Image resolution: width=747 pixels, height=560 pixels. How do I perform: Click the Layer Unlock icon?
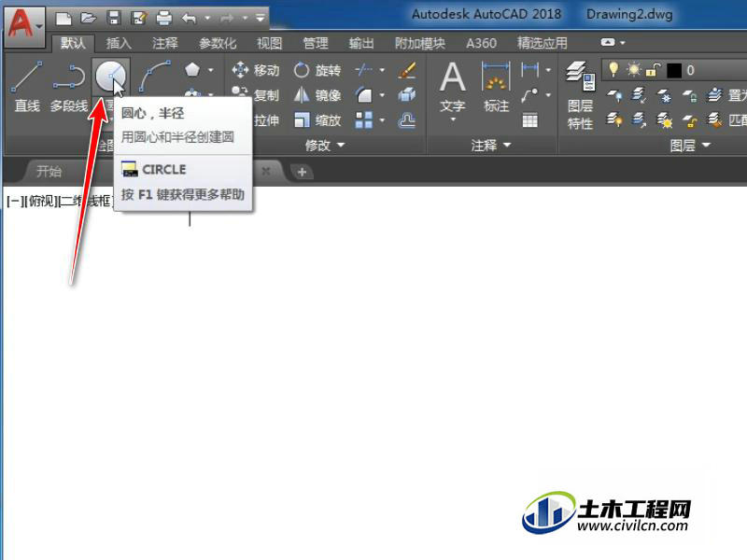click(x=689, y=120)
